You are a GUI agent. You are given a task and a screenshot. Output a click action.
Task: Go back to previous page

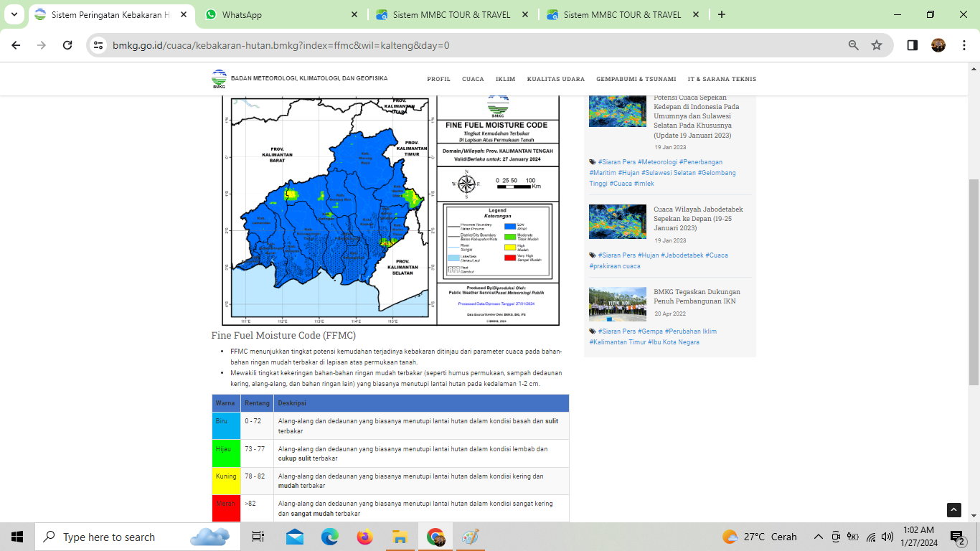16,45
